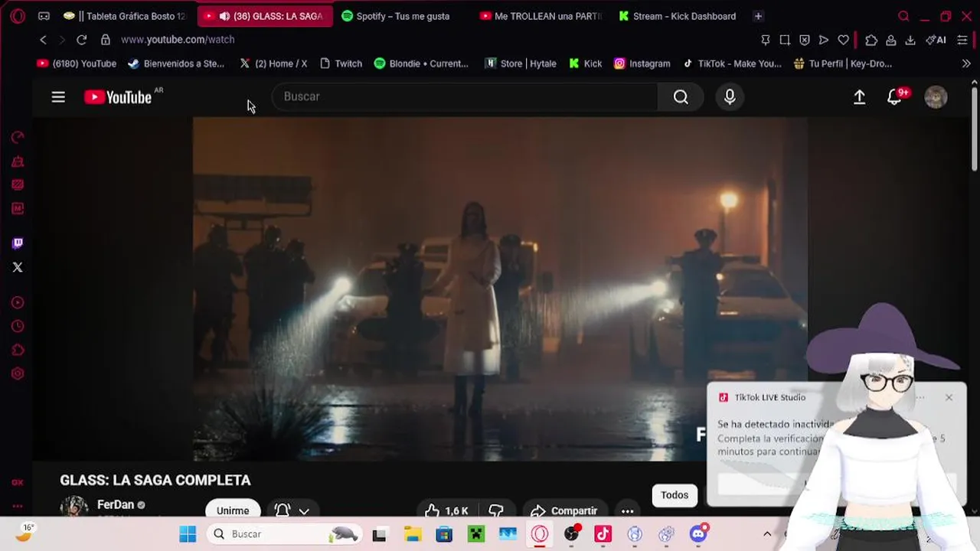Expand the bookmarks bar overflow chevron
The image size is (980, 551).
tap(966, 64)
